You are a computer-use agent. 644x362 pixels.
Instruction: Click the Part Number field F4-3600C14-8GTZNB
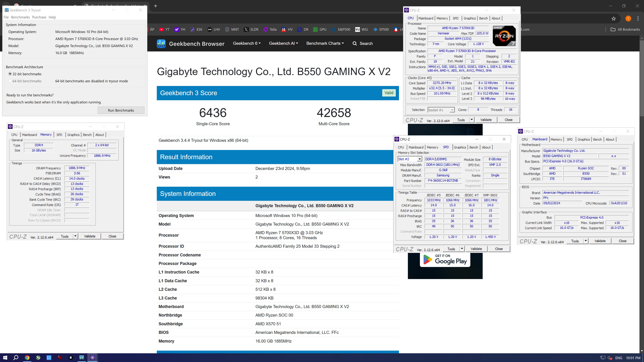pos(443,181)
